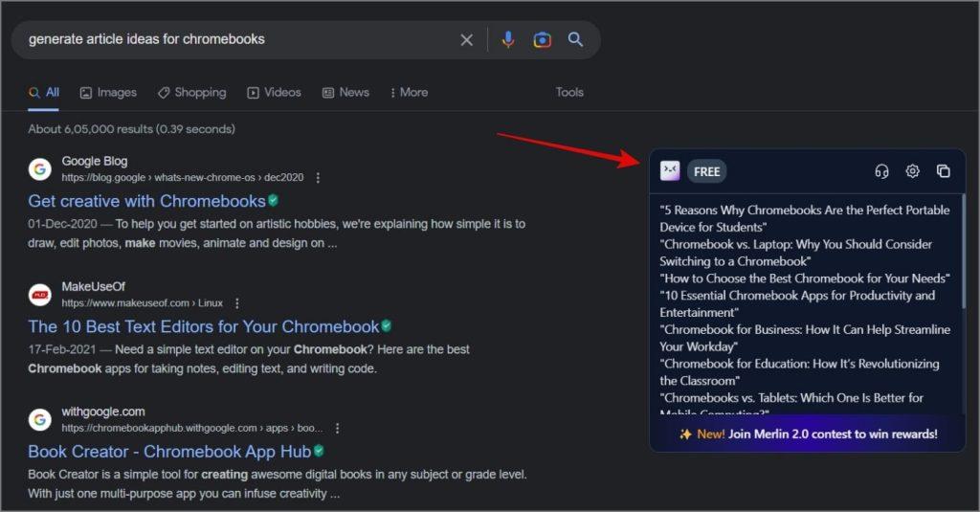
Task: Open Book Creator - Chromebook App Hub link
Action: point(169,452)
